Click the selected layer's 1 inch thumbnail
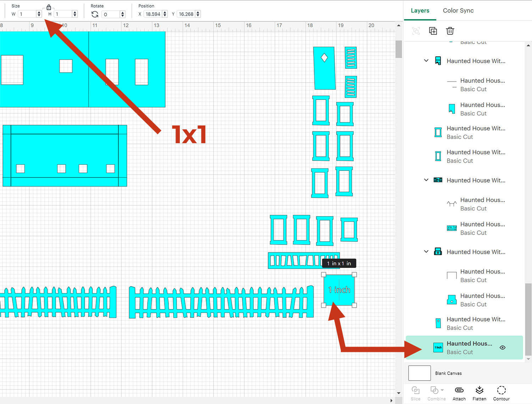This screenshot has width=532, height=404. 438,348
